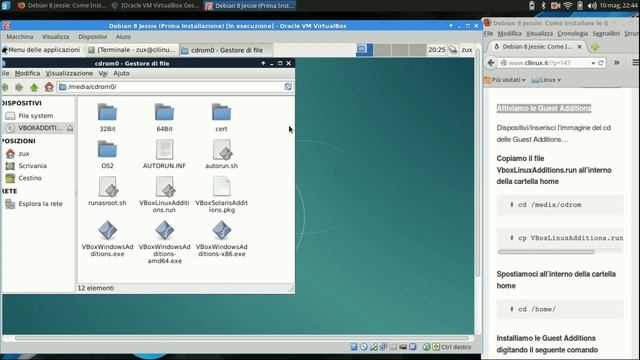
Task: Select the runasroot.sh script
Action: (x=107, y=191)
